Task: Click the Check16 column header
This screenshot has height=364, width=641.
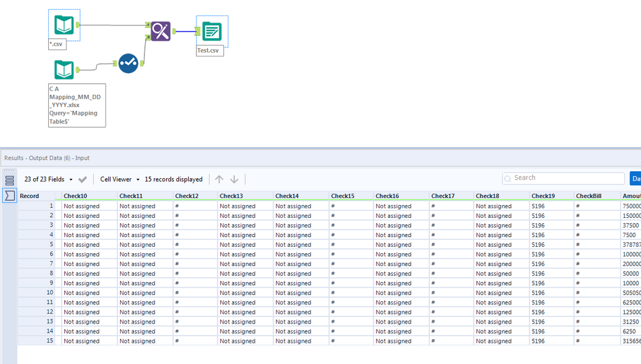Action: [x=402, y=196]
